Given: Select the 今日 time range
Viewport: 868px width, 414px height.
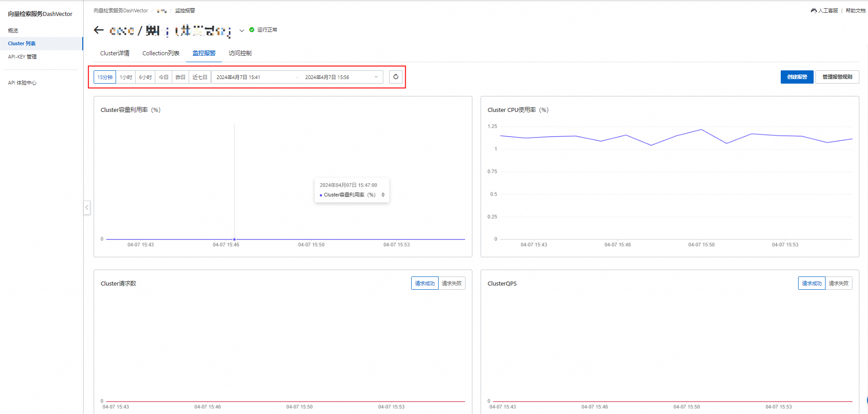Looking at the screenshot, I should coord(164,77).
